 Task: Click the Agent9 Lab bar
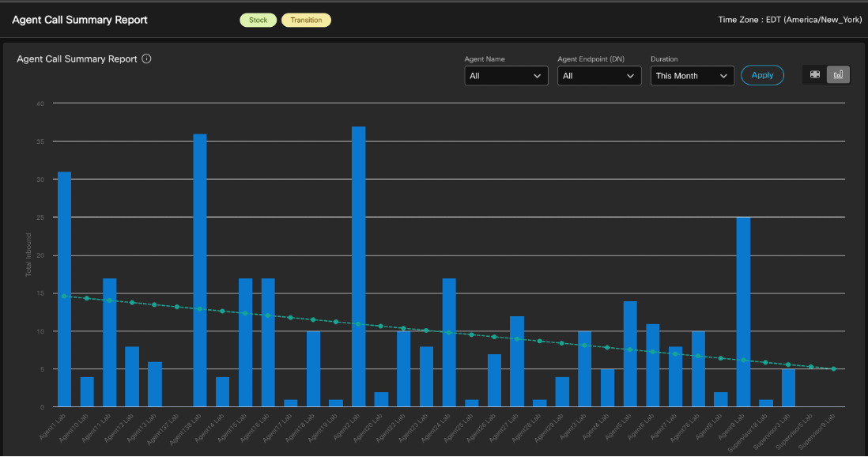click(743, 312)
